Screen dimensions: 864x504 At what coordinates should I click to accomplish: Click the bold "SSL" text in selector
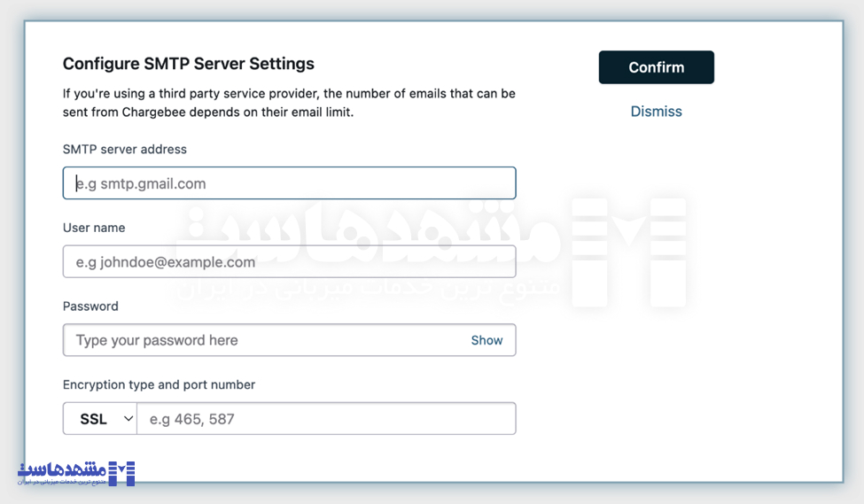point(93,419)
